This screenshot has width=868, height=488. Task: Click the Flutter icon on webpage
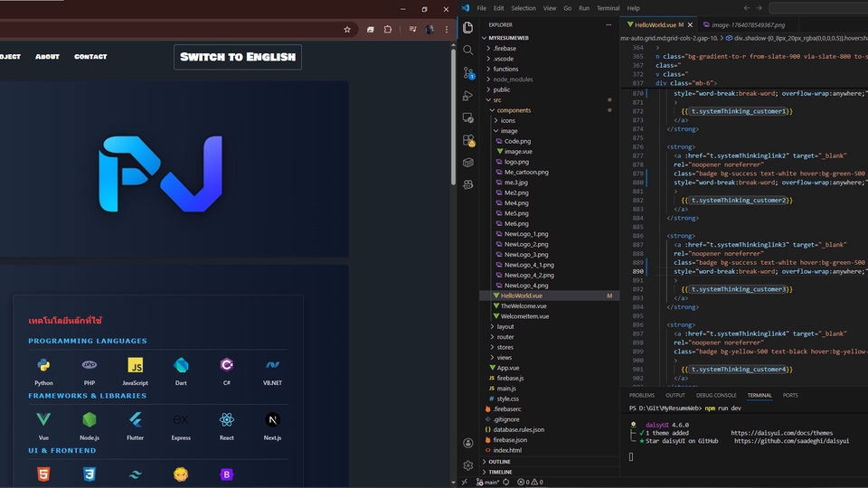135,419
